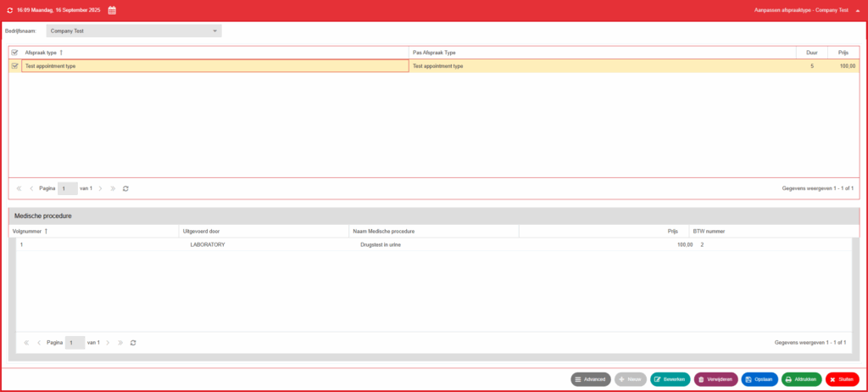
Task: Go to first page of appointment grid
Action: point(19,188)
